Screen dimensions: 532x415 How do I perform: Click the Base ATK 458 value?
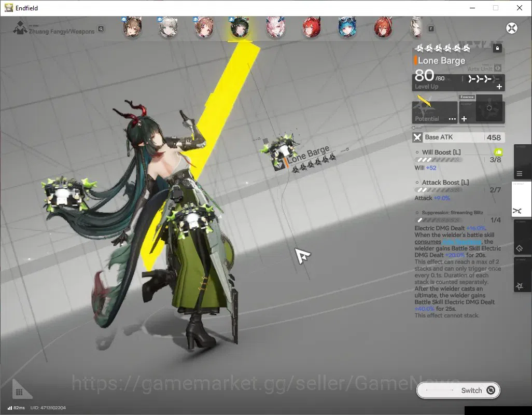pyautogui.click(x=494, y=137)
